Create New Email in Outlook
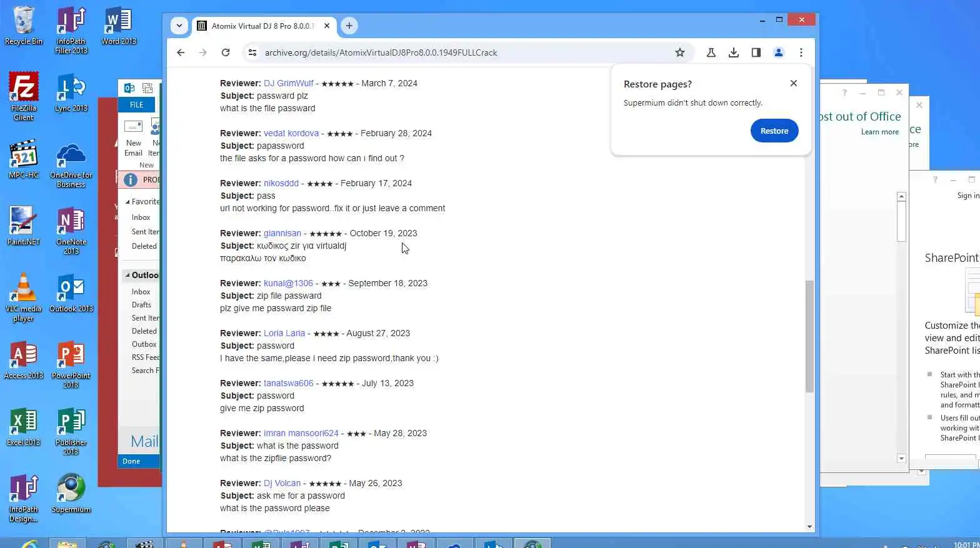 134,139
